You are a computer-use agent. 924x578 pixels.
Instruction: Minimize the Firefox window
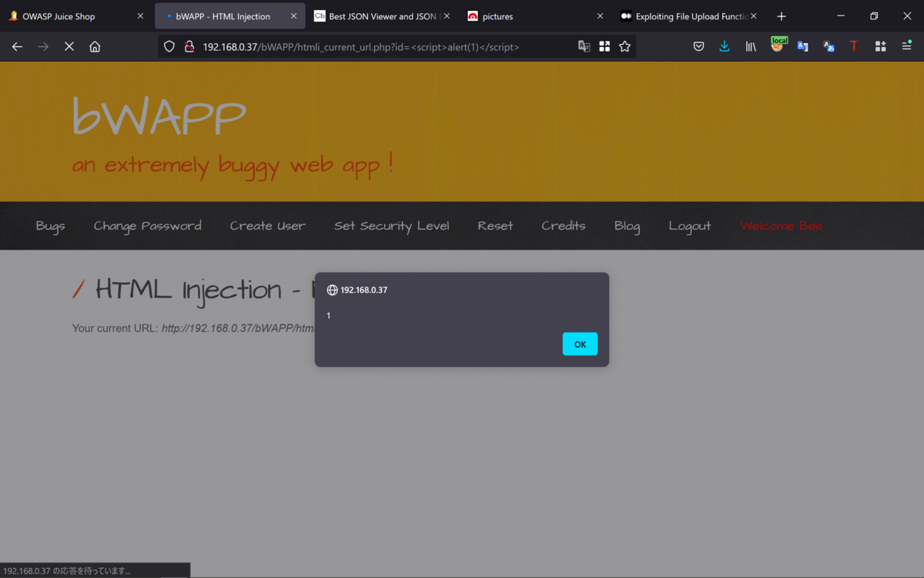(x=841, y=16)
